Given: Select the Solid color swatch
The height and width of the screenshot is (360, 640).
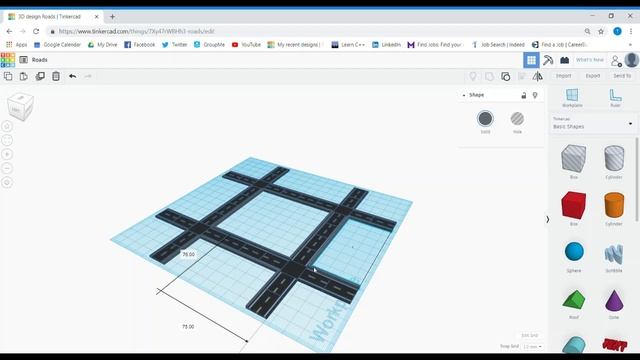Looking at the screenshot, I should click(x=485, y=119).
